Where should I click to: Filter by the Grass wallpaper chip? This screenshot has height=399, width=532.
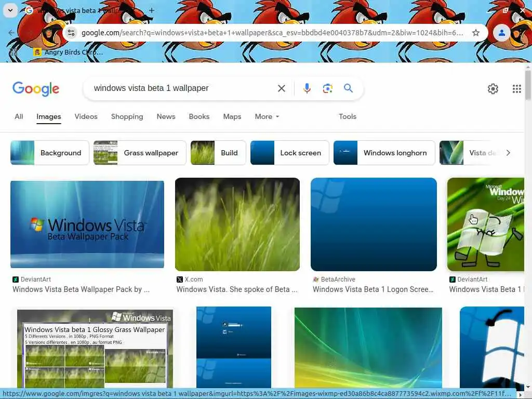pyautogui.click(x=140, y=153)
